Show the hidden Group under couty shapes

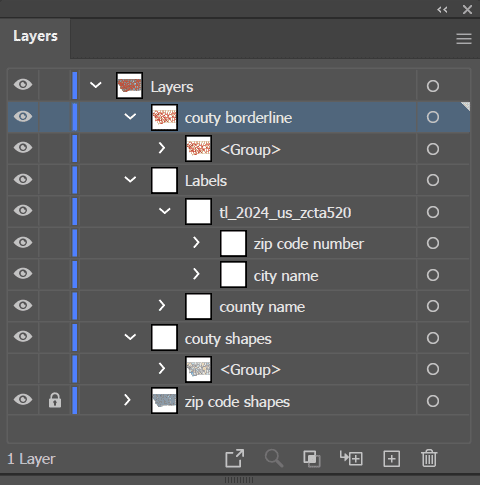tap(23, 368)
